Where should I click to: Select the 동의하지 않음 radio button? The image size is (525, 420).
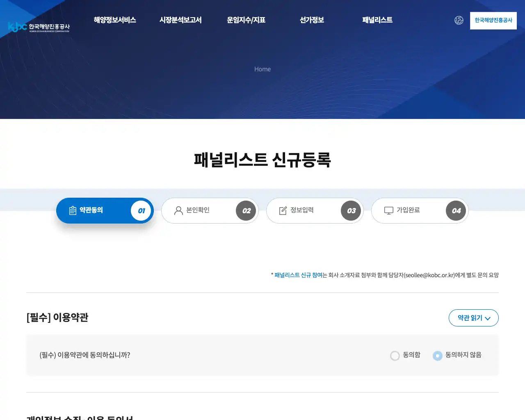pyautogui.click(x=438, y=356)
